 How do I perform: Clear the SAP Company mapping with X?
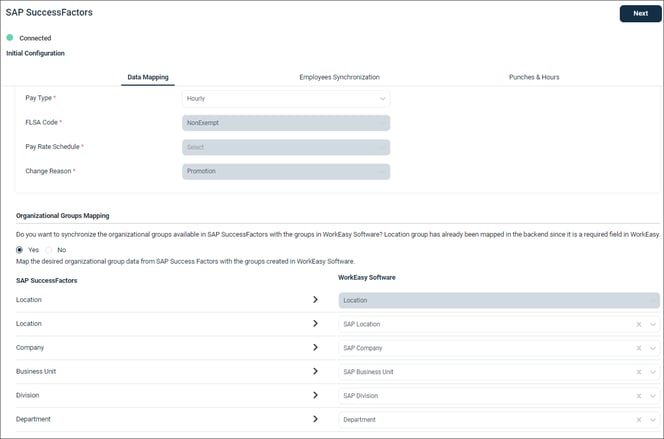pyautogui.click(x=639, y=348)
